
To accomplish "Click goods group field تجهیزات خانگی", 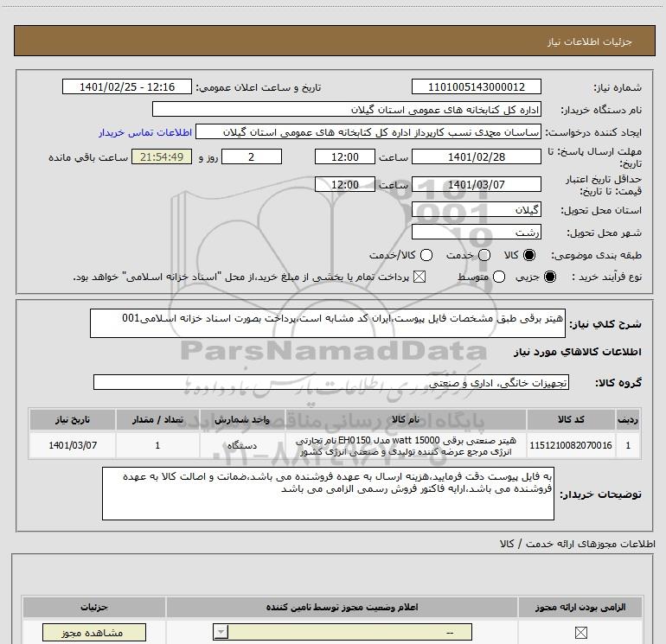I will (x=331, y=382).
